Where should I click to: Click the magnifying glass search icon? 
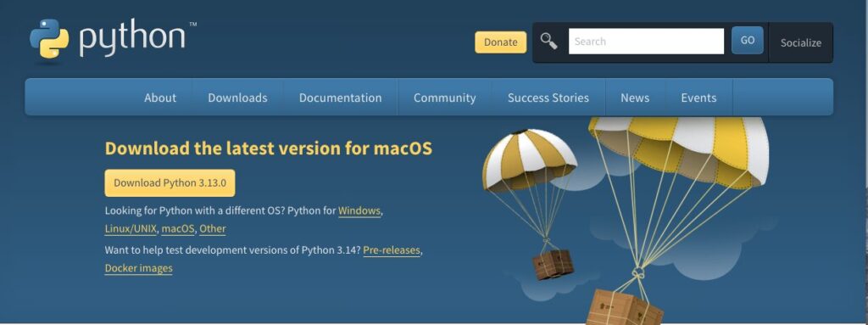pos(548,41)
